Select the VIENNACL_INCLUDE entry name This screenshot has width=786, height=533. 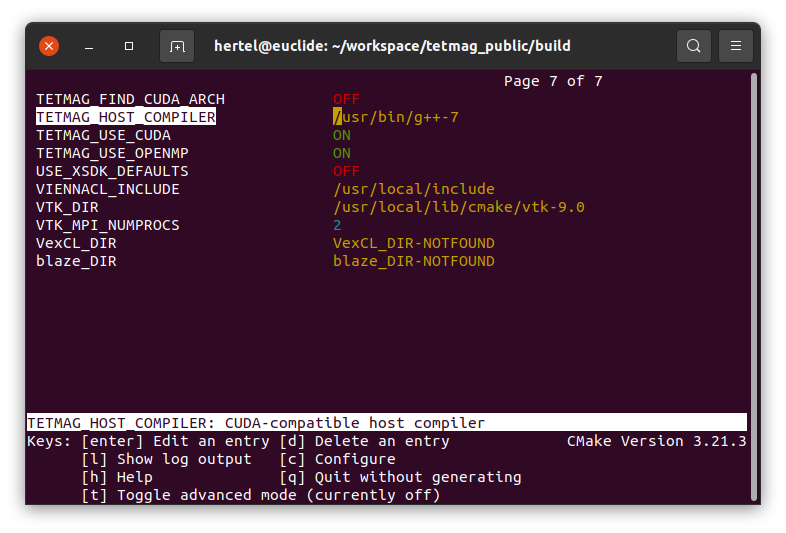pos(108,190)
